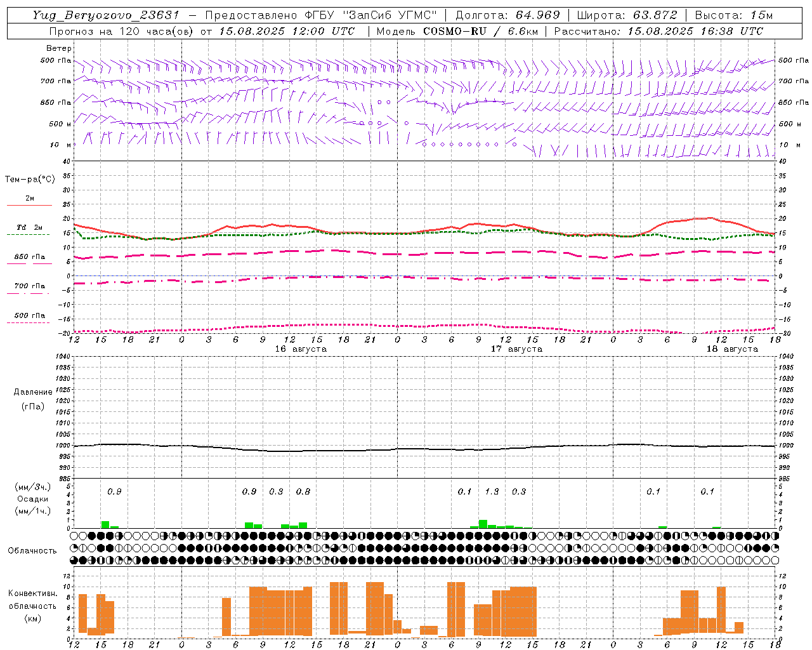Image resolution: width=812 pixels, height=650 pixels.
Task: Click the 17 августа date label
Action: tap(516, 349)
